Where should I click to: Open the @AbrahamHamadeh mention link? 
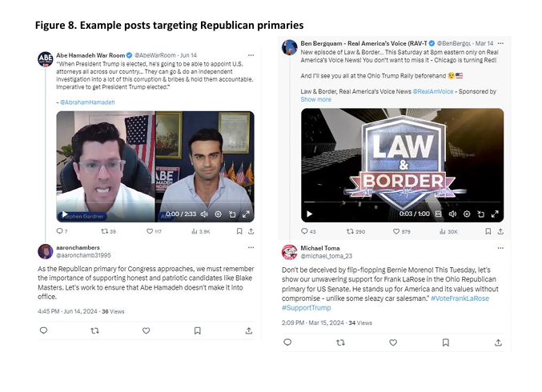pyautogui.click(x=87, y=102)
